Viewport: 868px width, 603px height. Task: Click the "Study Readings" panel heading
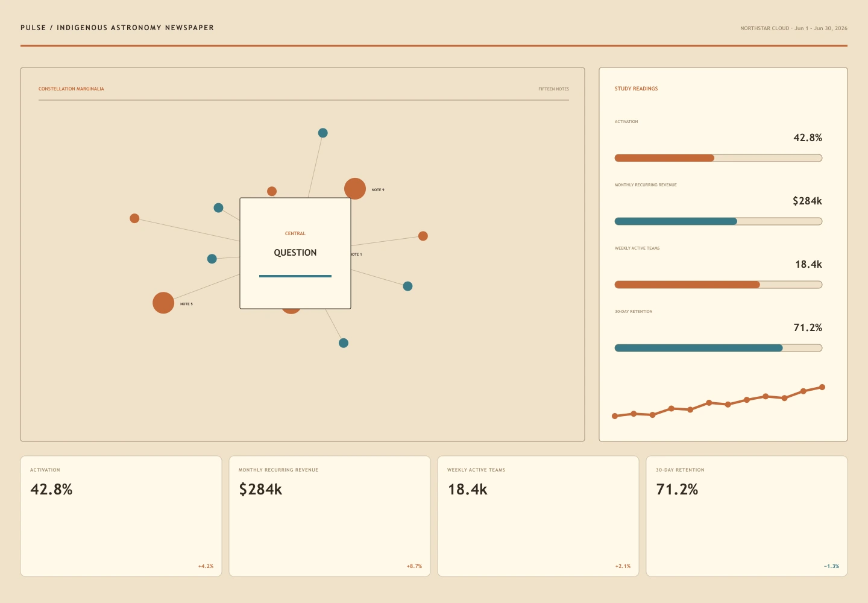pyautogui.click(x=636, y=89)
